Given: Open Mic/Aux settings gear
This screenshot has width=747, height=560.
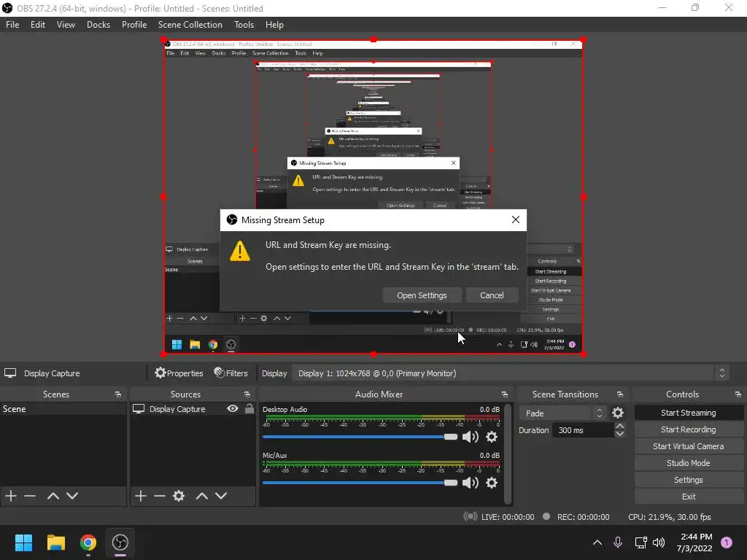Looking at the screenshot, I should click(x=492, y=483).
